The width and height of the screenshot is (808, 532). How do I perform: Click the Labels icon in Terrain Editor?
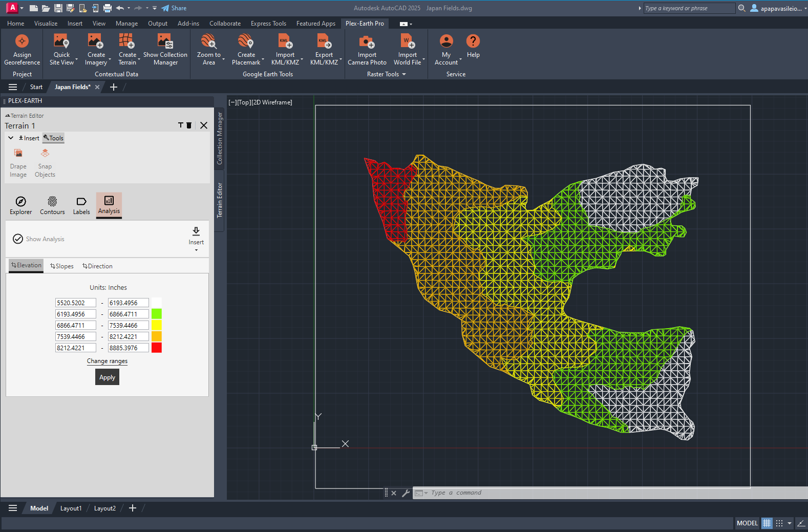click(x=81, y=202)
